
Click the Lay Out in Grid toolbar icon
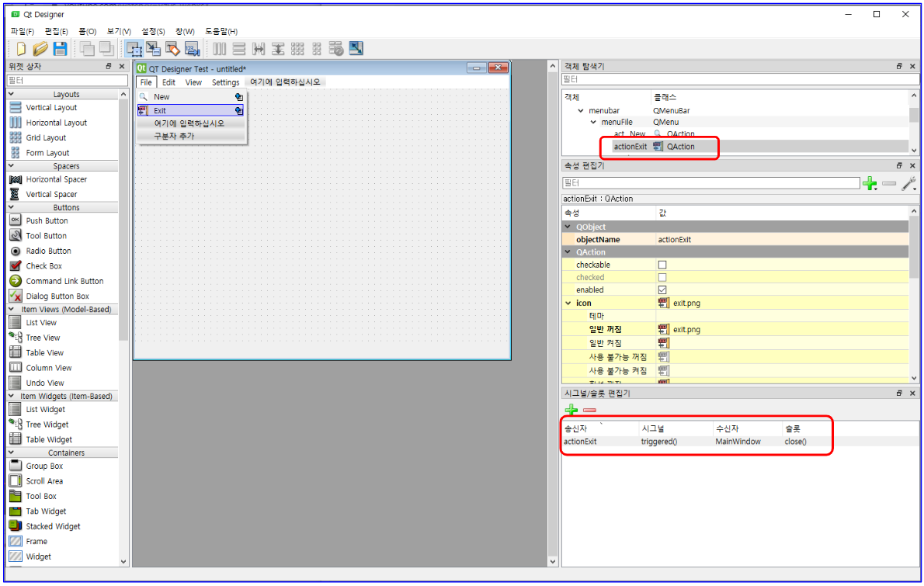click(x=297, y=49)
